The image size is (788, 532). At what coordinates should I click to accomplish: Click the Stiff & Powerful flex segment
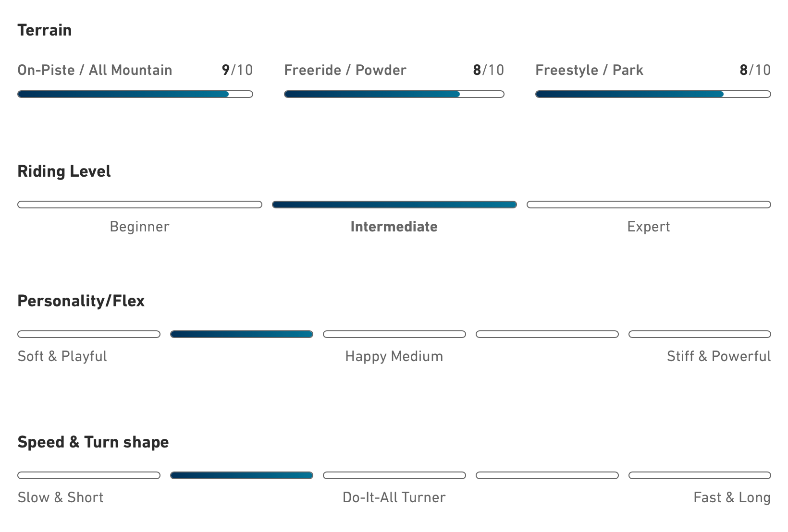[700, 334]
